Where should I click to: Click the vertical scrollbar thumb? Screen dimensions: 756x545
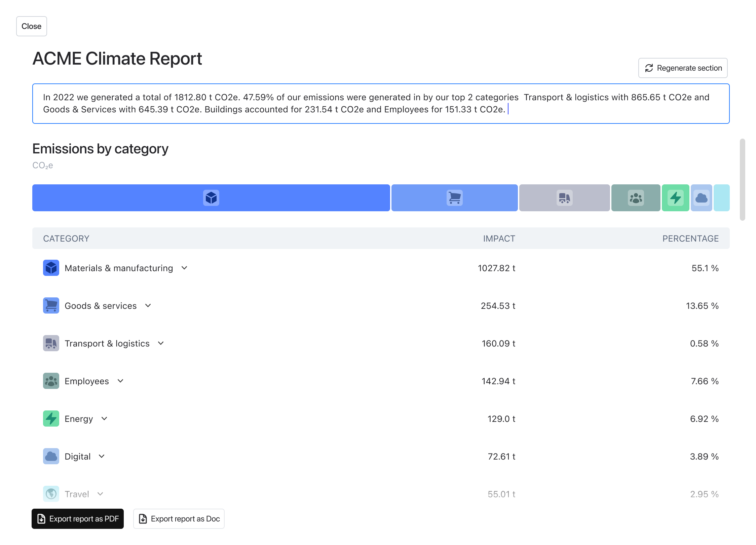click(742, 180)
